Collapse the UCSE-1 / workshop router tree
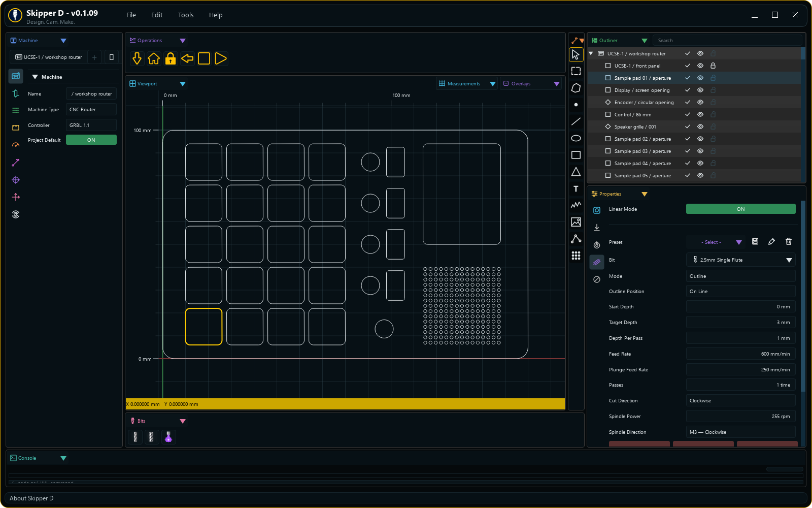Screen dimensions: 812x508 (591, 54)
